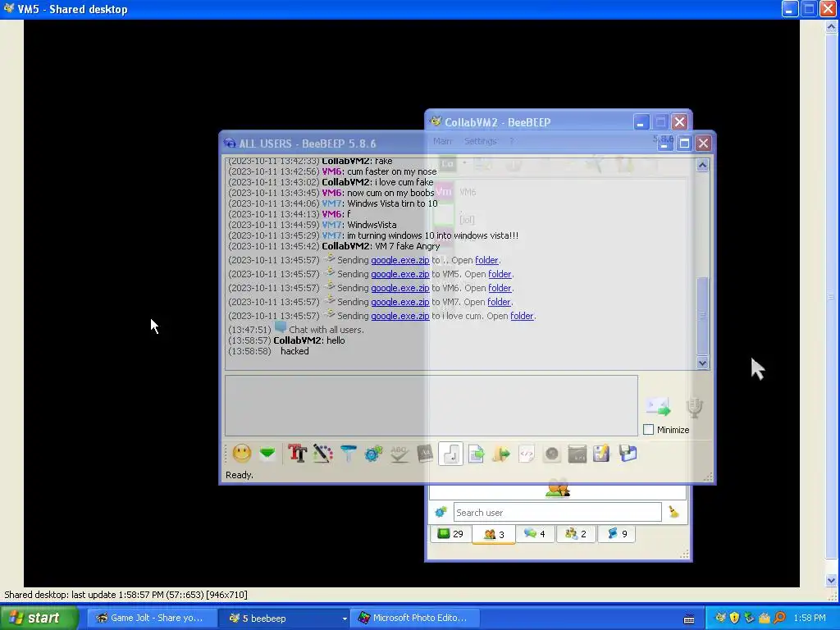Click the 'Ready.' status bar text
Screen dimensions: 840x630
tap(240, 475)
